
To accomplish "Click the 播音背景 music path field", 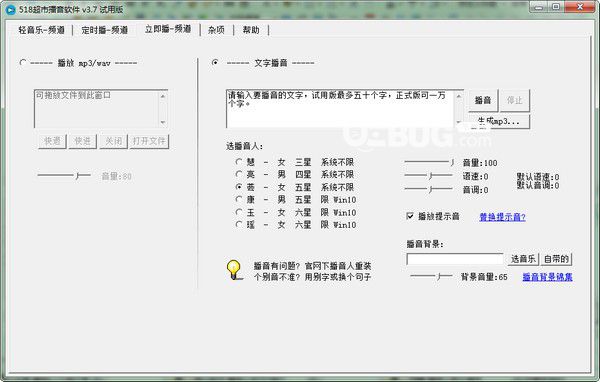I will [x=455, y=259].
